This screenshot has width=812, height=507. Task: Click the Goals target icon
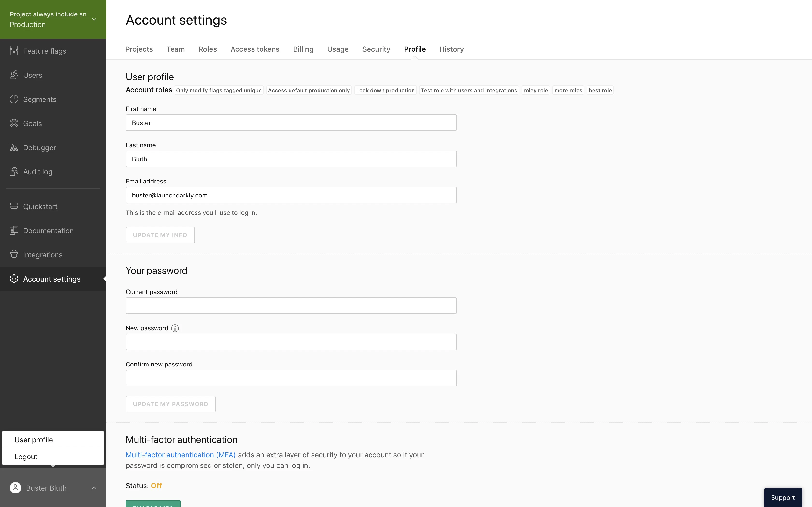(x=14, y=123)
